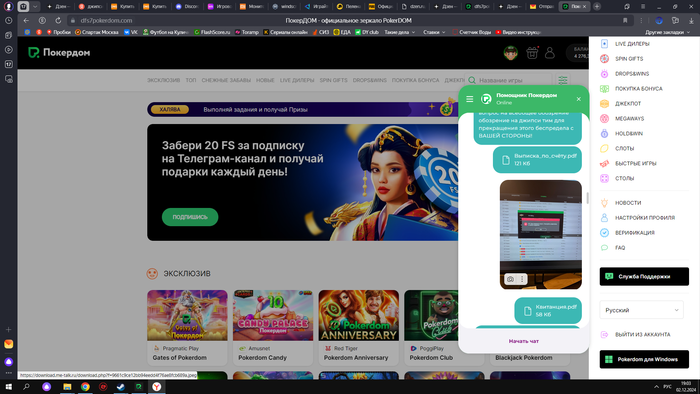Open the Pokerdom Club game thumbnail
The image size is (700, 394).
431,315
